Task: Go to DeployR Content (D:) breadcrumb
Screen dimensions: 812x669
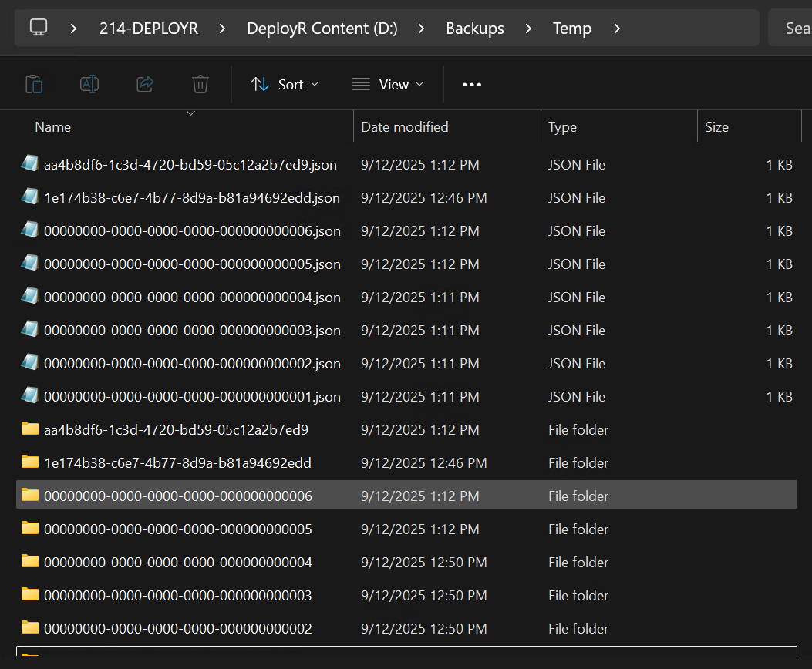Action: pyautogui.click(x=322, y=28)
